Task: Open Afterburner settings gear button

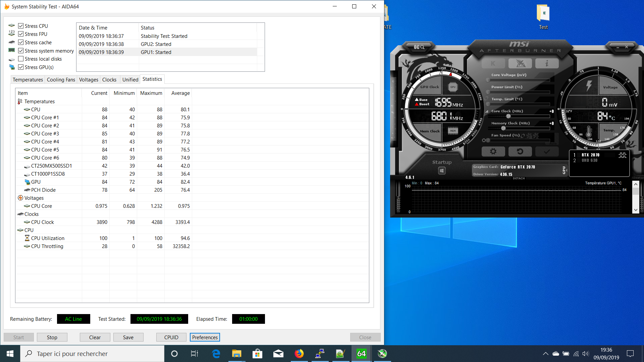Action: [x=493, y=152]
